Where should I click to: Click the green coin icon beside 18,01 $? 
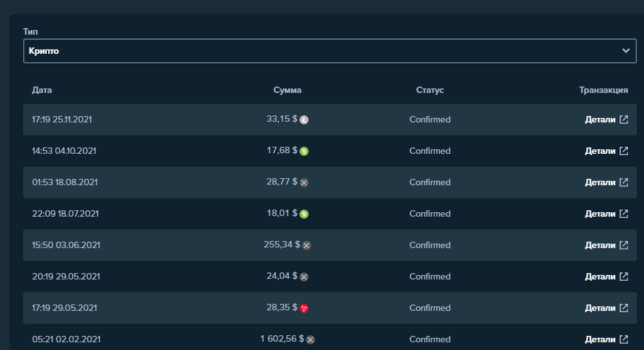pos(304,214)
